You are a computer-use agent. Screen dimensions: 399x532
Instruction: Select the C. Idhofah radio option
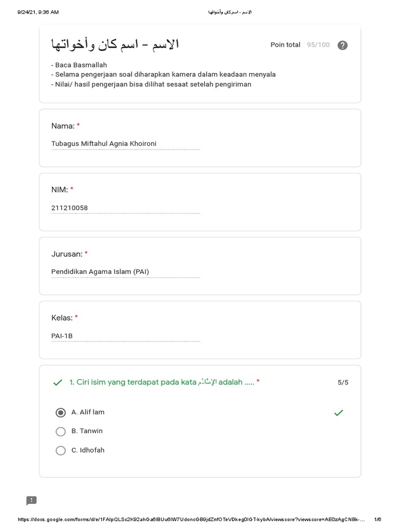tap(61, 450)
